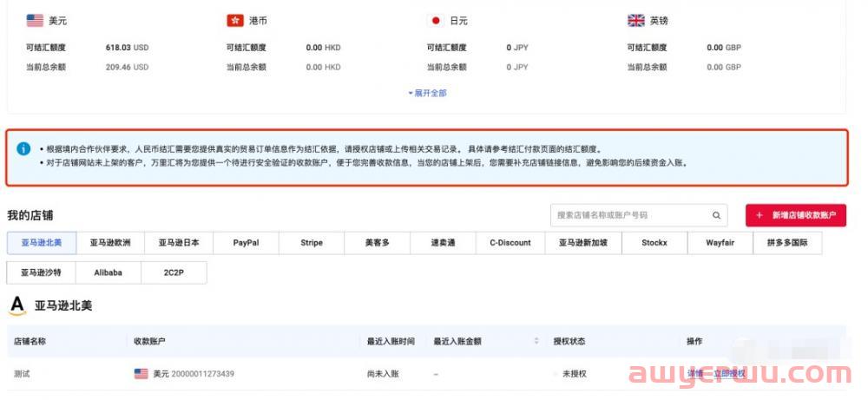Click the Japan flag icon beside 日元

coord(436,21)
